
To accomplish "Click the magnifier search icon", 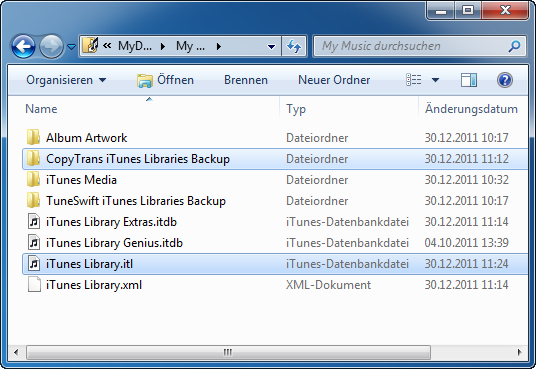I will coord(515,46).
